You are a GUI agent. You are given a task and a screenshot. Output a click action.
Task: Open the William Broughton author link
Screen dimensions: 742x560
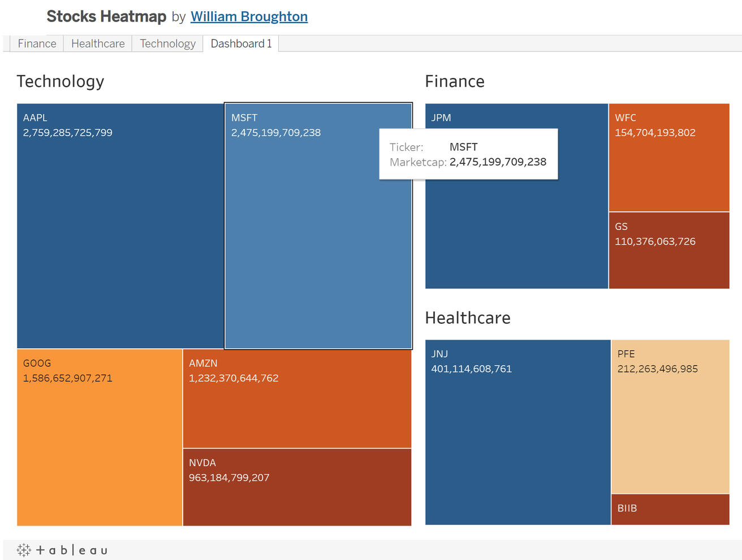pyautogui.click(x=249, y=16)
